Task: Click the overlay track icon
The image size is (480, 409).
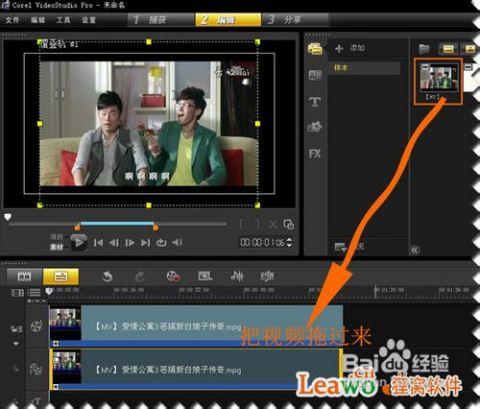Action: pyautogui.click(x=36, y=369)
